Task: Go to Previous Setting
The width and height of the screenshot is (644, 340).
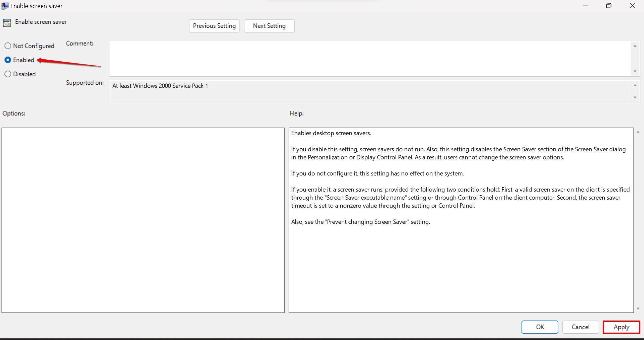Action: (x=214, y=26)
